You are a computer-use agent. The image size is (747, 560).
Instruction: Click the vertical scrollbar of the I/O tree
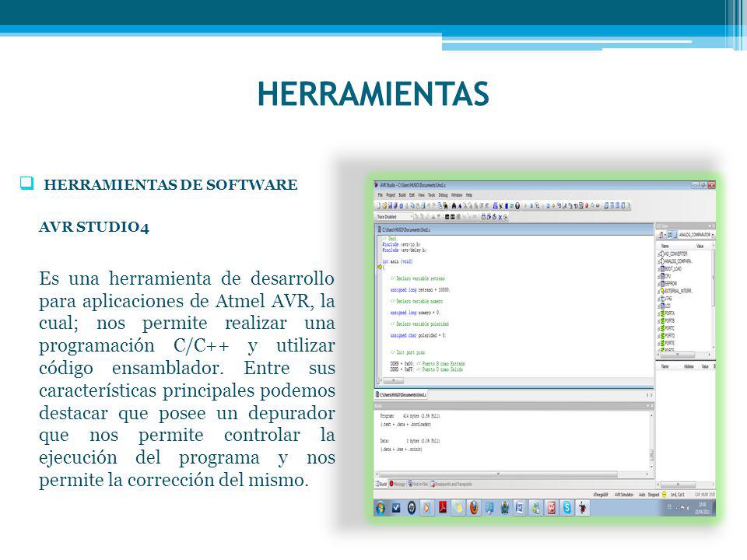coord(713,296)
